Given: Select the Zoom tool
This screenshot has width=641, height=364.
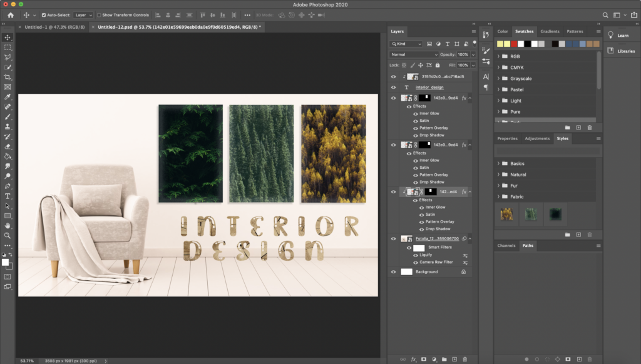Looking at the screenshot, I should pyautogui.click(x=8, y=236).
